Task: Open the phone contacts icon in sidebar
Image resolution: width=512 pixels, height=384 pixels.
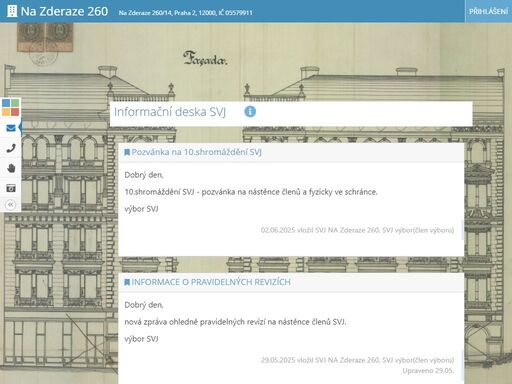Action: coord(11,148)
